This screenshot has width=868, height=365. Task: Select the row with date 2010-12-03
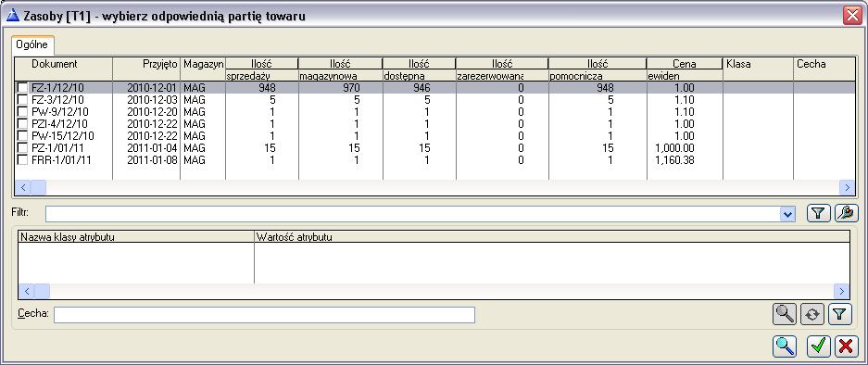pyautogui.click(x=434, y=100)
